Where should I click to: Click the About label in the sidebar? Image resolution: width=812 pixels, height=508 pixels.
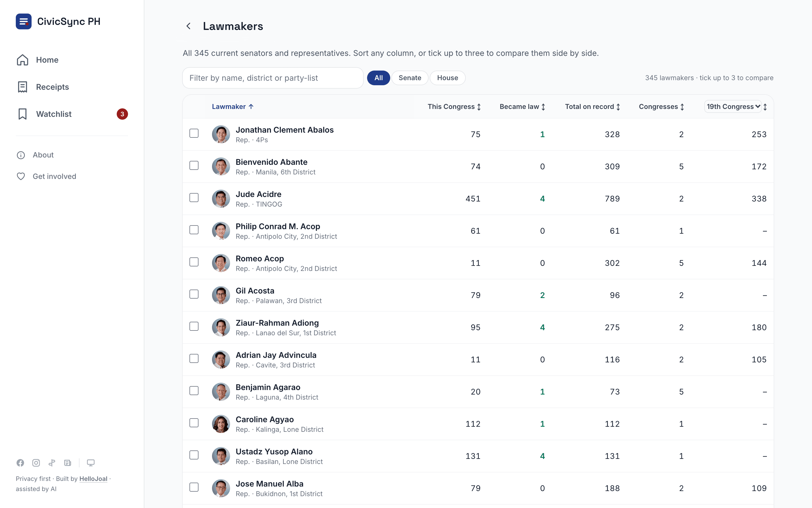43,155
